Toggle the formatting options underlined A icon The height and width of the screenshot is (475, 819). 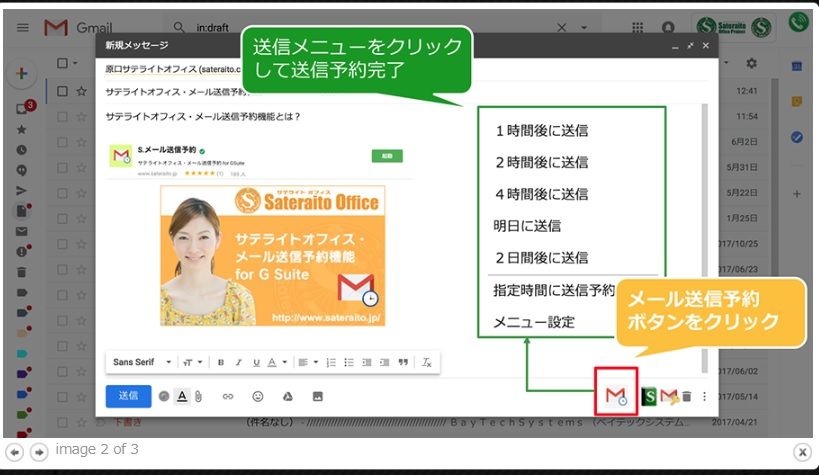(x=182, y=397)
